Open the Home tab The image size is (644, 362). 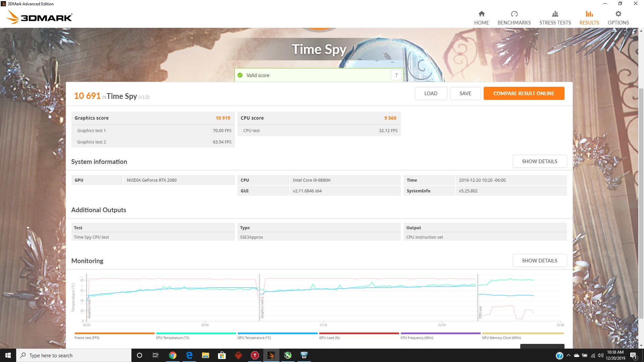click(481, 18)
